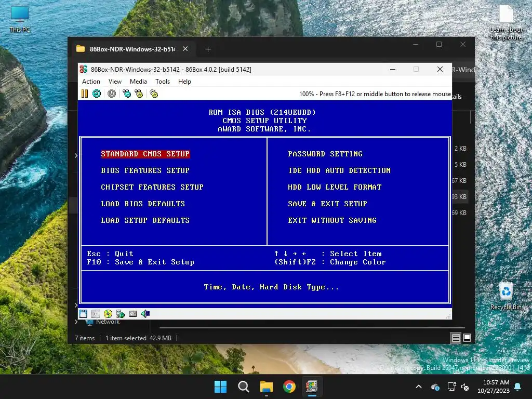Click Network in Explorer navigation pane
Image resolution: width=532 pixels, height=399 pixels.
(x=108, y=322)
